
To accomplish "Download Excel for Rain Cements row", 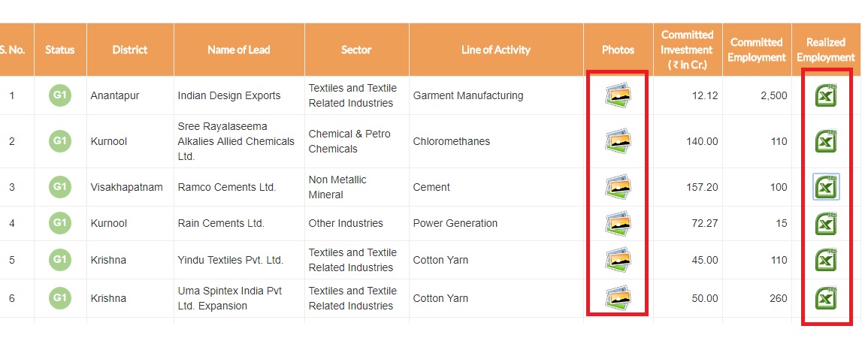I will [826, 224].
